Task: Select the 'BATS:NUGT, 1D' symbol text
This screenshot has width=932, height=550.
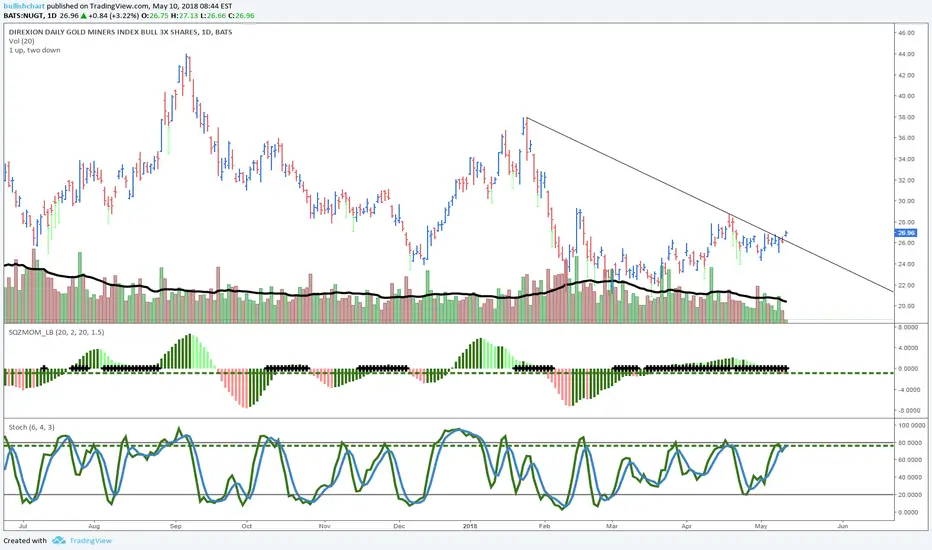Action: [30, 15]
